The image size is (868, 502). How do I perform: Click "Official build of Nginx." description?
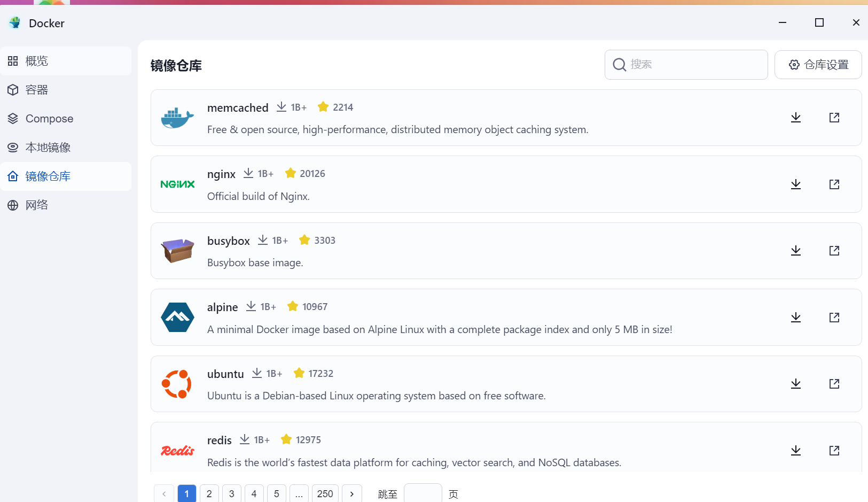point(259,196)
